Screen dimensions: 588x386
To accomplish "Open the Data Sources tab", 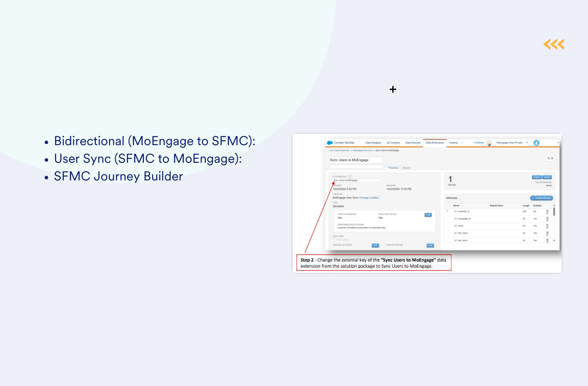I will (413, 143).
